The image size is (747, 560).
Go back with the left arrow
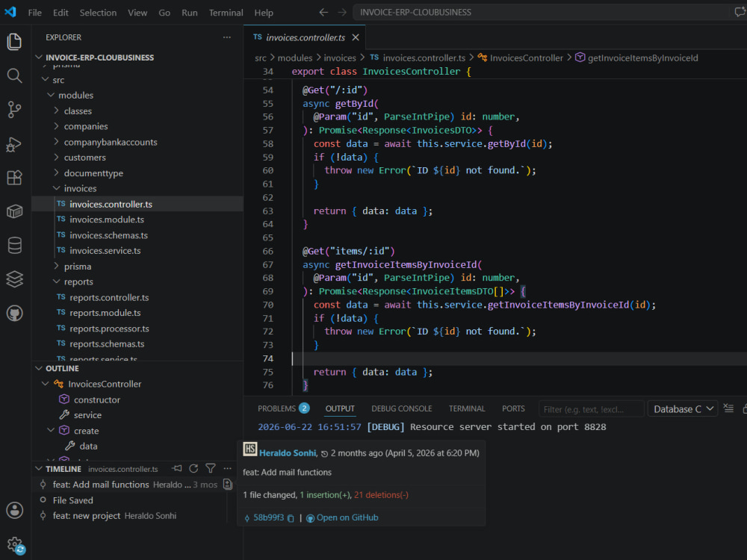pyautogui.click(x=323, y=13)
